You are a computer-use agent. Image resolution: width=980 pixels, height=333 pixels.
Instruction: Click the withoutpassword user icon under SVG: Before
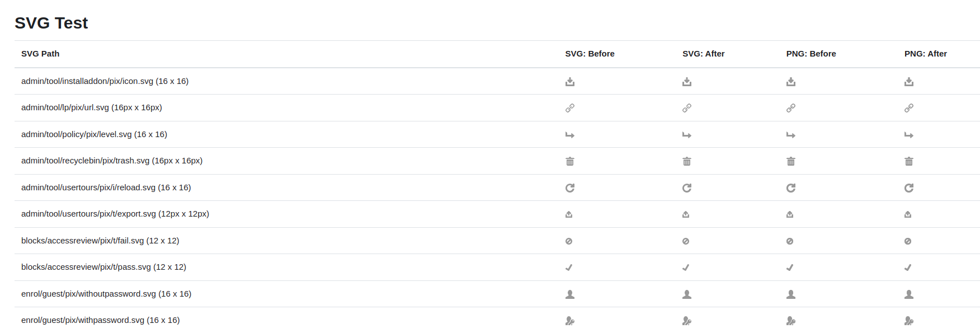click(570, 294)
